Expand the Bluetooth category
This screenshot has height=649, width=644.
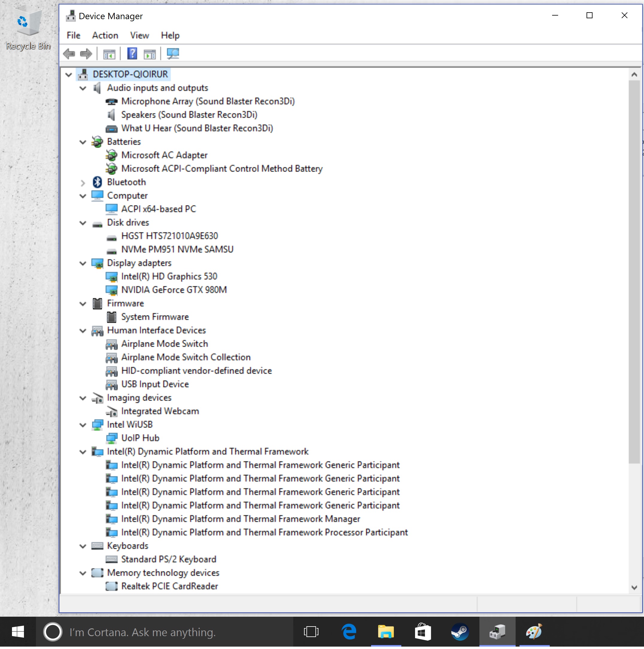83,183
